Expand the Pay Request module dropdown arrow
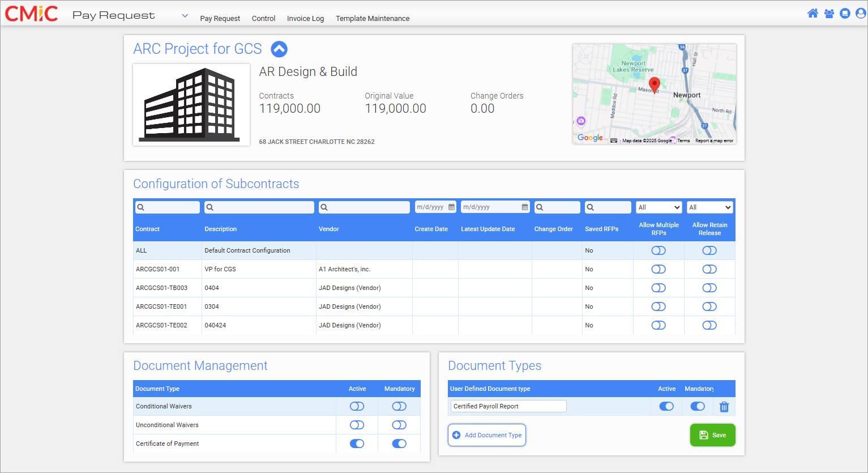Image resolution: width=868 pixels, height=473 pixels. pyautogui.click(x=185, y=16)
